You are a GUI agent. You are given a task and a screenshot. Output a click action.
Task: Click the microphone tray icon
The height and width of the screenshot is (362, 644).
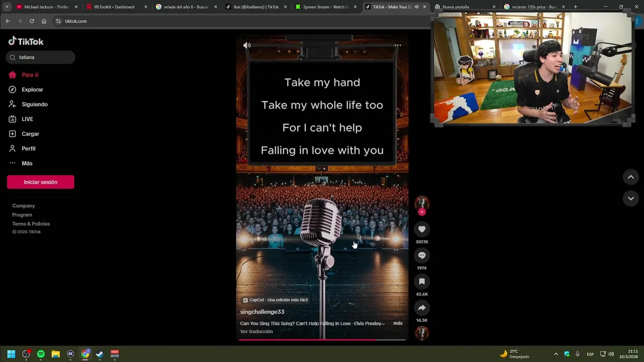(578, 354)
